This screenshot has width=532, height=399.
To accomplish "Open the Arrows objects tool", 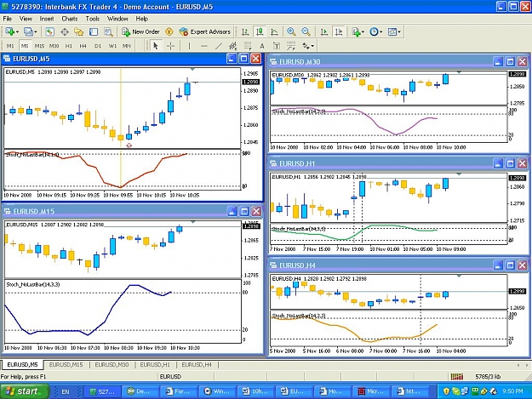I will coord(306,46).
